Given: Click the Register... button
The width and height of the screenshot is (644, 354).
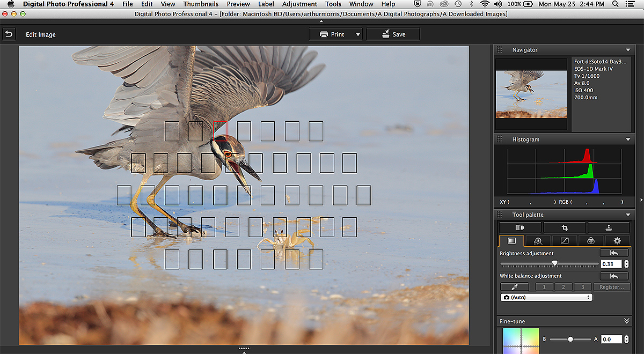Looking at the screenshot, I should (x=611, y=287).
